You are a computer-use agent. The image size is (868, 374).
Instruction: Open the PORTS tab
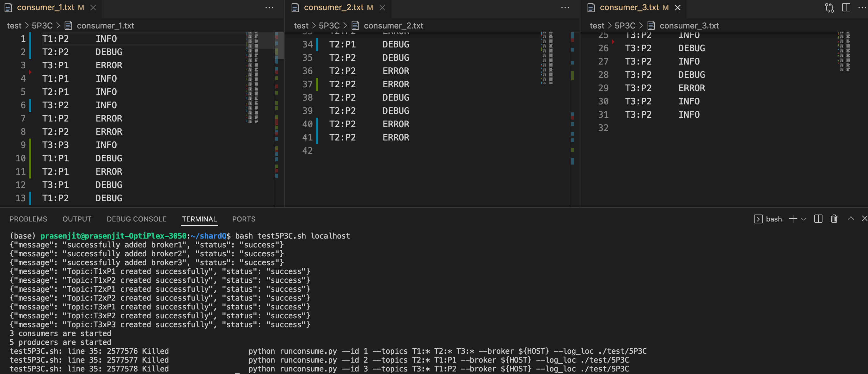pos(244,219)
